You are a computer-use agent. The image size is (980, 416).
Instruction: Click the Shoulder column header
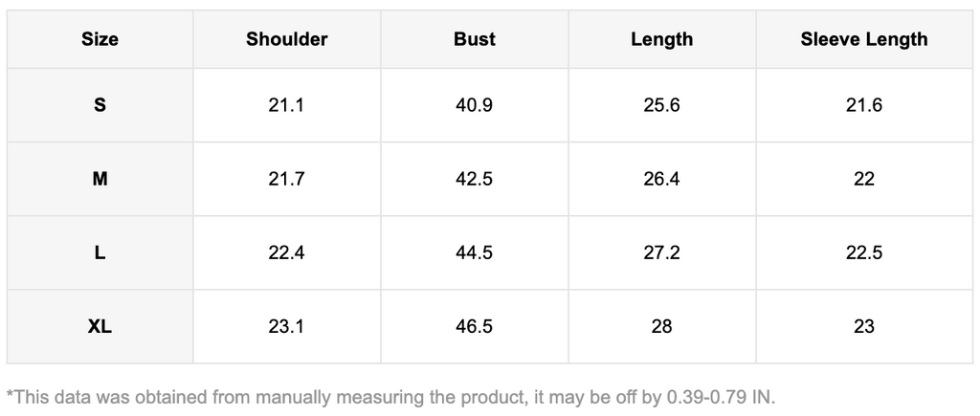tap(286, 39)
